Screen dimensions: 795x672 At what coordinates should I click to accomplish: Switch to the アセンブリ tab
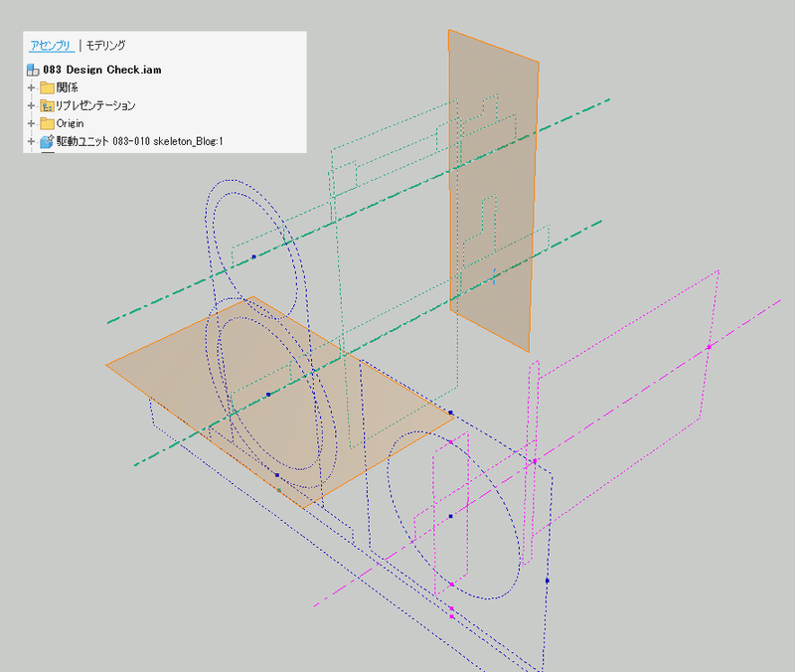coord(51,45)
